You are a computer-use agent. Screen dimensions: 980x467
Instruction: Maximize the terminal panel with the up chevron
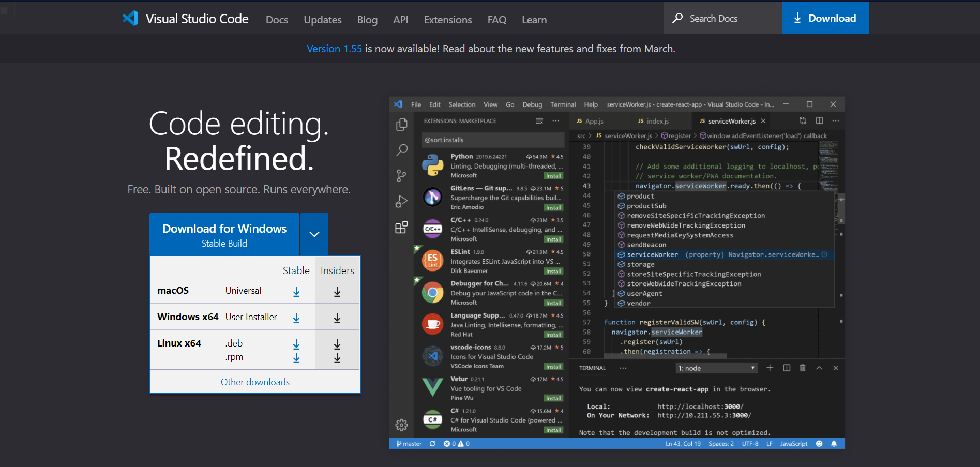(819, 368)
